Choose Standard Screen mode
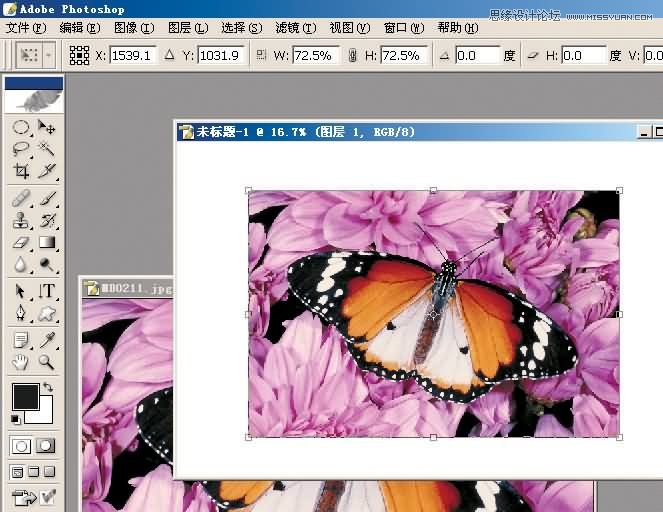The width and height of the screenshot is (663, 512). [17, 472]
